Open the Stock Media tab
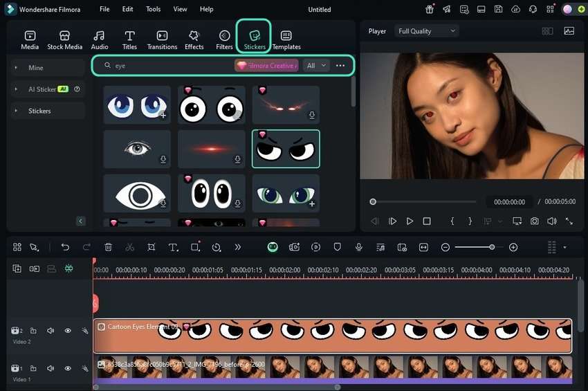The image size is (588, 391). coord(64,40)
